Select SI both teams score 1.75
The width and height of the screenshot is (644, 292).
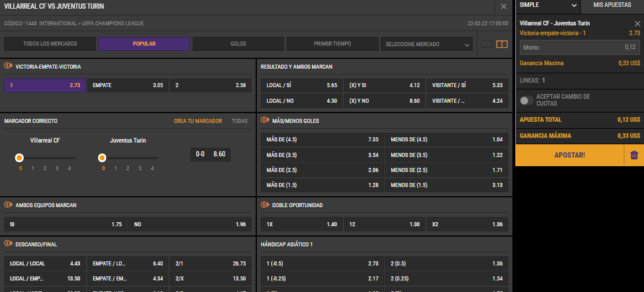coord(66,224)
